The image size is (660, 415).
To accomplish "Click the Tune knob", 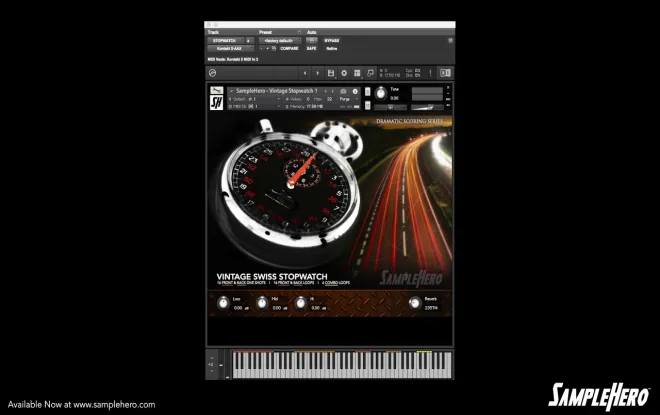I will 381,93.
